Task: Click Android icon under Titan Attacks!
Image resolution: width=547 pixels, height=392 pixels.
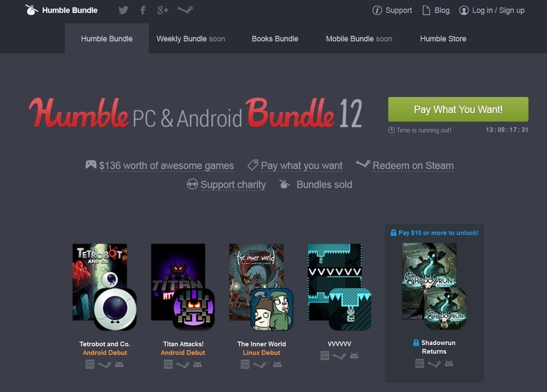Action: pyautogui.click(x=198, y=364)
